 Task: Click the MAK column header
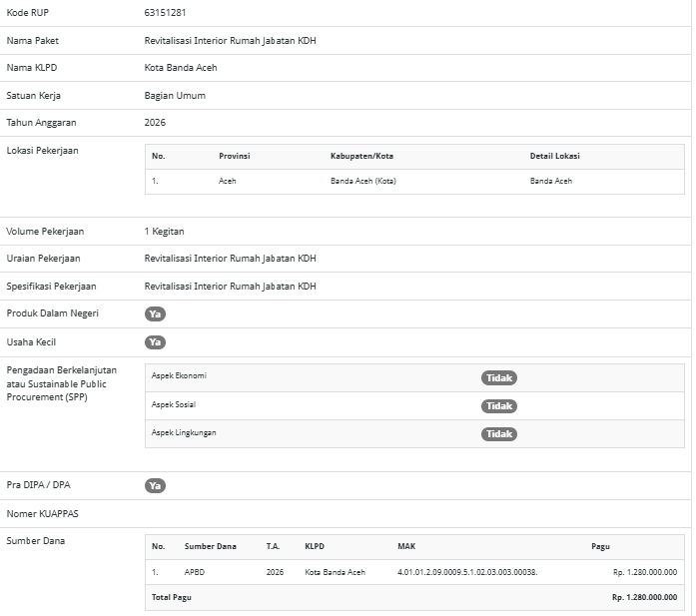406,546
